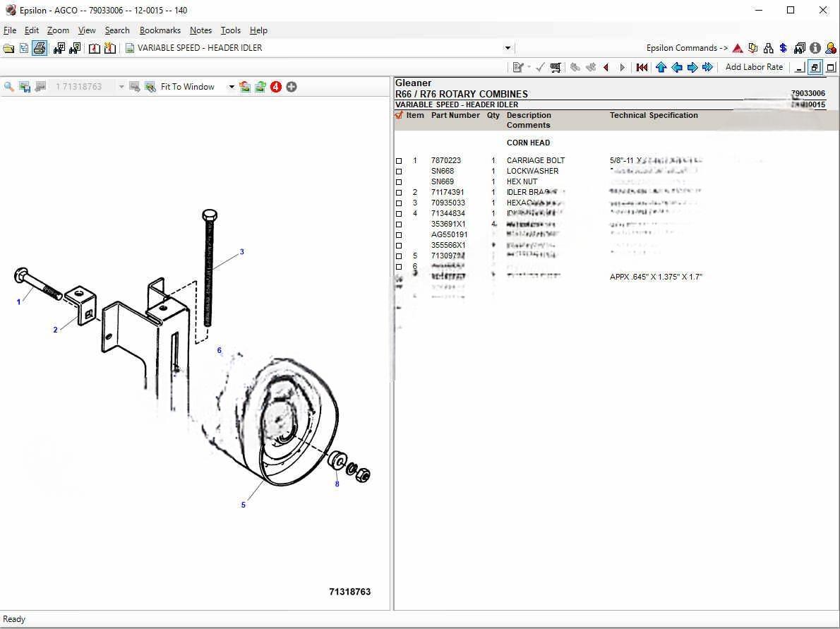Click the info circle icon
The image size is (840, 629).
click(x=815, y=48)
